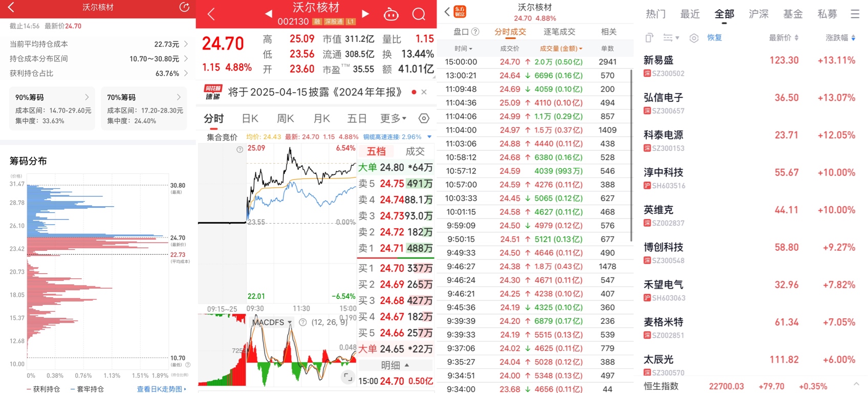Toggle sort order on 最新价 column
Screen dimensions: 868x393
point(784,38)
